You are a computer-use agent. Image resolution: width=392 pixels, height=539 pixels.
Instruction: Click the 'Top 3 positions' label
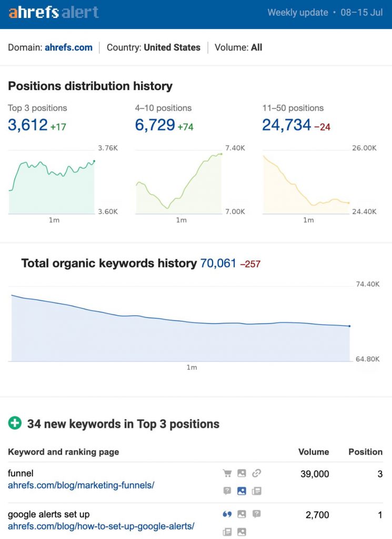click(x=37, y=108)
